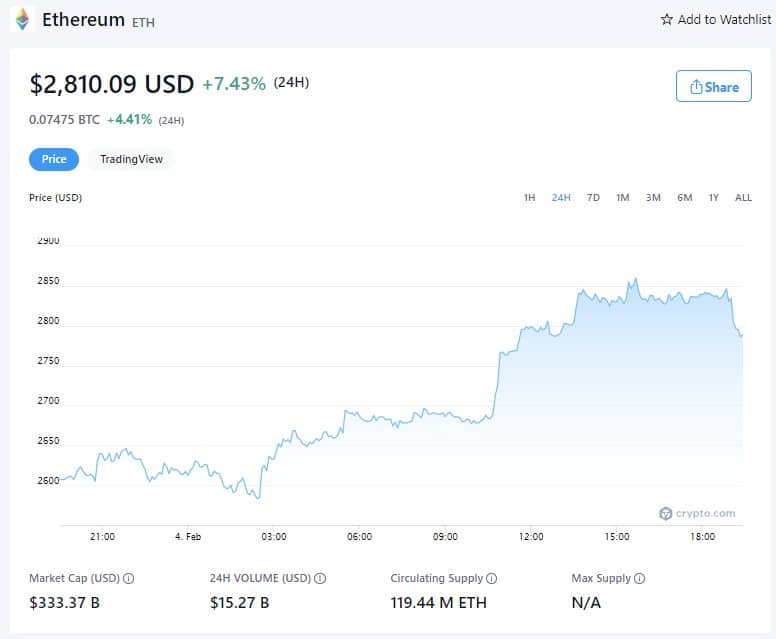Click the Add to Watchlist star icon
Viewport: 776px width, 639px height.
coord(667,19)
